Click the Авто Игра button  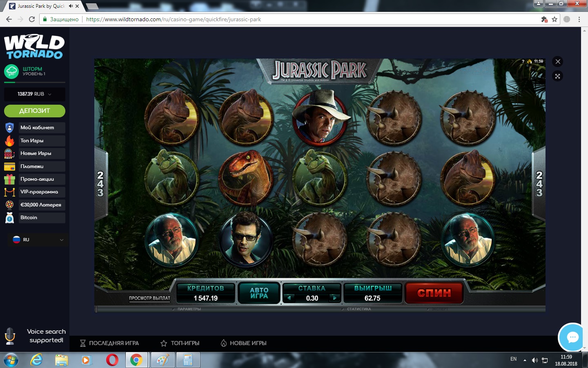(259, 293)
